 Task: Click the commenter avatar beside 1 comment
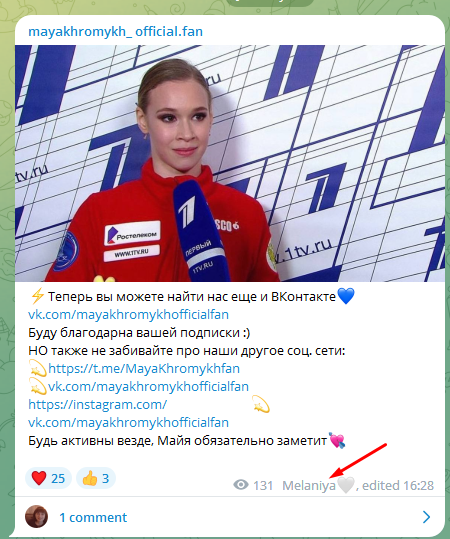pos(36,517)
